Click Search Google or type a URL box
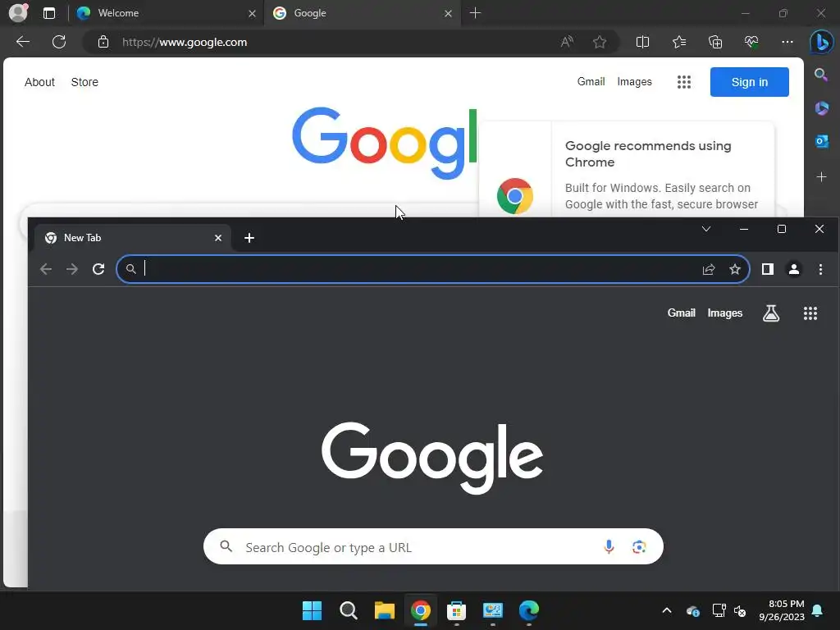Image resolution: width=840 pixels, height=630 pixels. pos(433,546)
